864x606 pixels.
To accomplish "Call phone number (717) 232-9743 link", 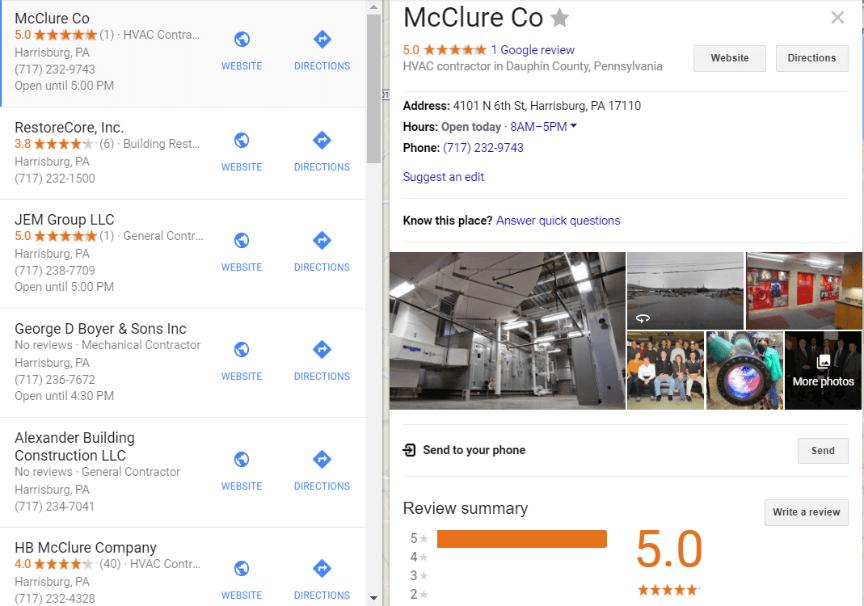I will coord(483,148).
